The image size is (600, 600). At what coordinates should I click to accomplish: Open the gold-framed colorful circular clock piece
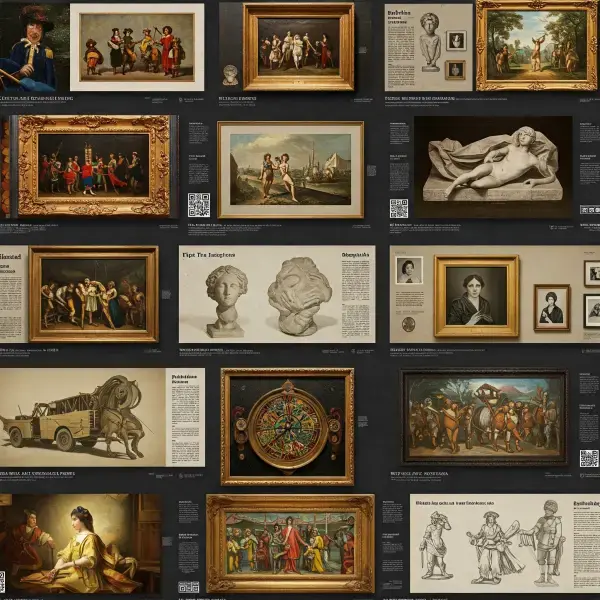287,427
